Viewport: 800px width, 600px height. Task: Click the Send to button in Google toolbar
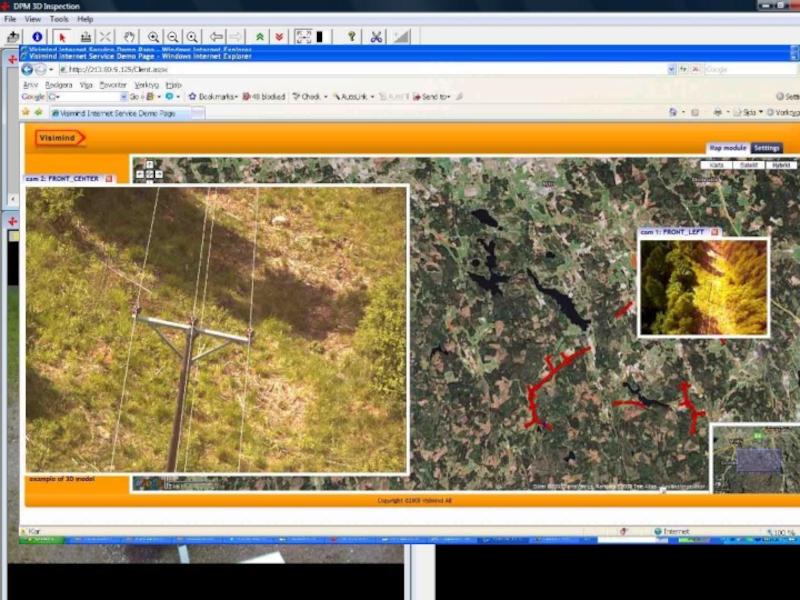click(432, 96)
